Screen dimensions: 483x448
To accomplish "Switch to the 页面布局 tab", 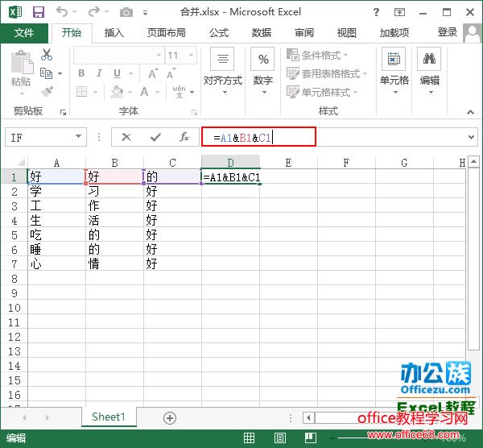I will click(x=167, y=33).
